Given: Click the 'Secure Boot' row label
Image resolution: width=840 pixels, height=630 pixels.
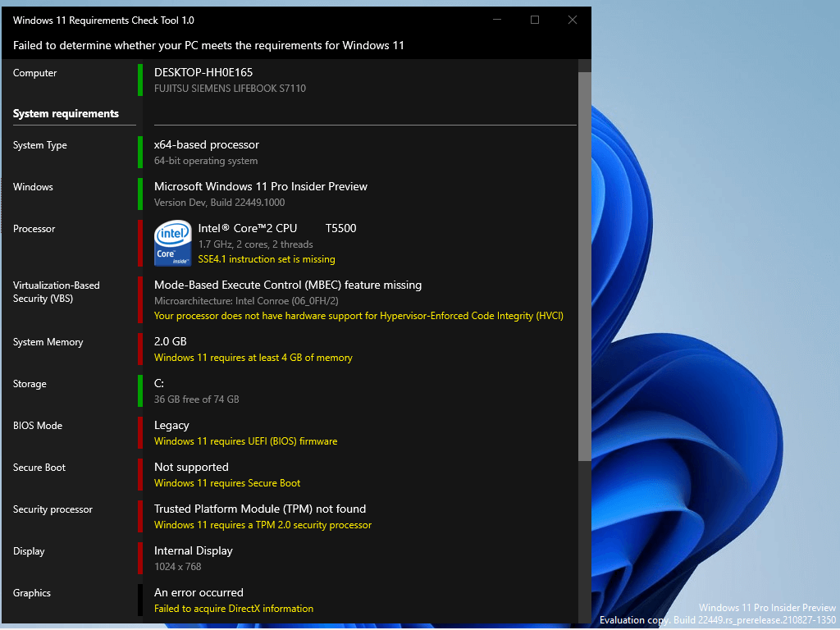Looking at the screenshot, I should pyautogui.click(x=39, y=468).
